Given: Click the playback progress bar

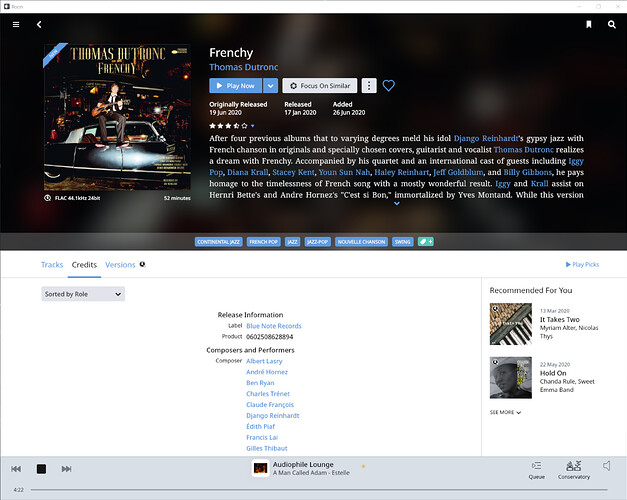Looking at the screenshot, I should point(319,490).
